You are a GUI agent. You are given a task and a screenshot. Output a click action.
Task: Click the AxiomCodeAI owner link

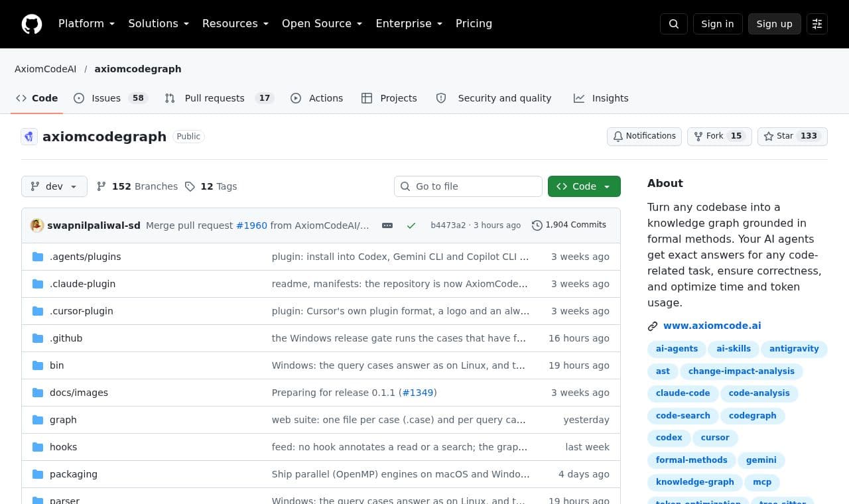46,69
